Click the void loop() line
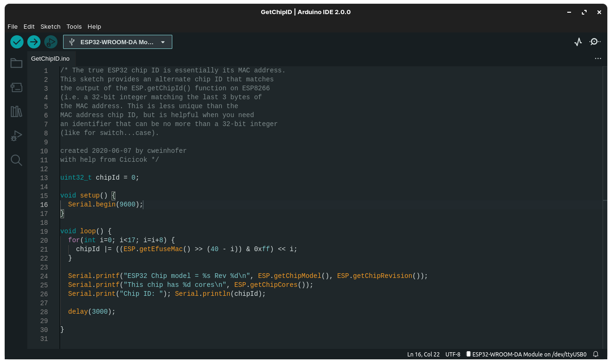Image resolution: width=612 pixels, height=364 pixels. pos(86,231)
